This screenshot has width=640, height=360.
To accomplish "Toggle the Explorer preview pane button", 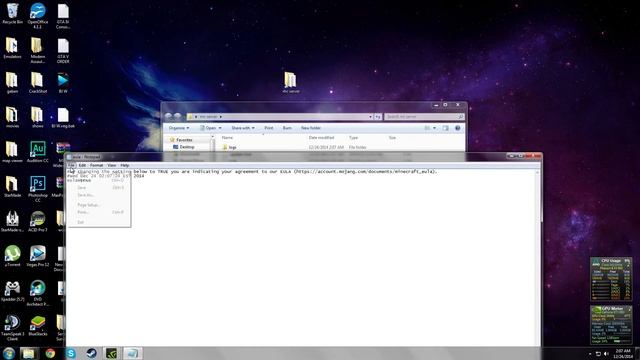I will click(x=445, y=128).
